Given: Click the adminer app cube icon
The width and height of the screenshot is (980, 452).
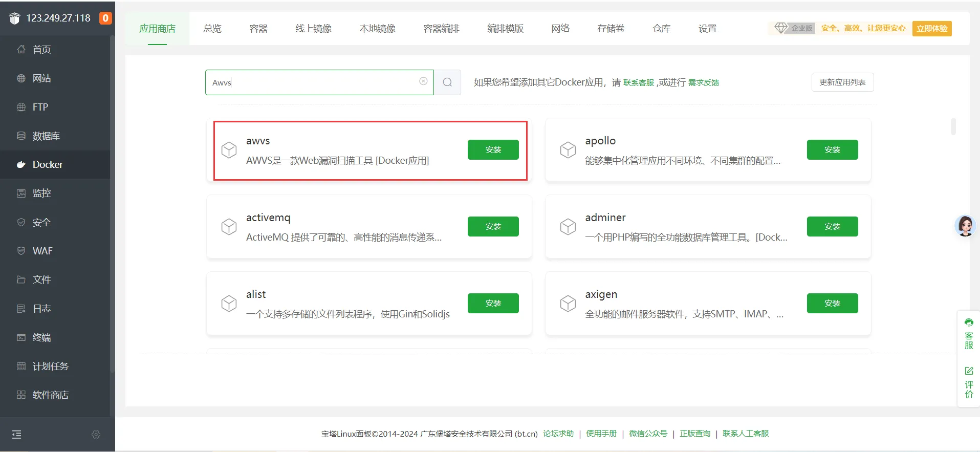Looking at the screenshot, I should 568,227.
